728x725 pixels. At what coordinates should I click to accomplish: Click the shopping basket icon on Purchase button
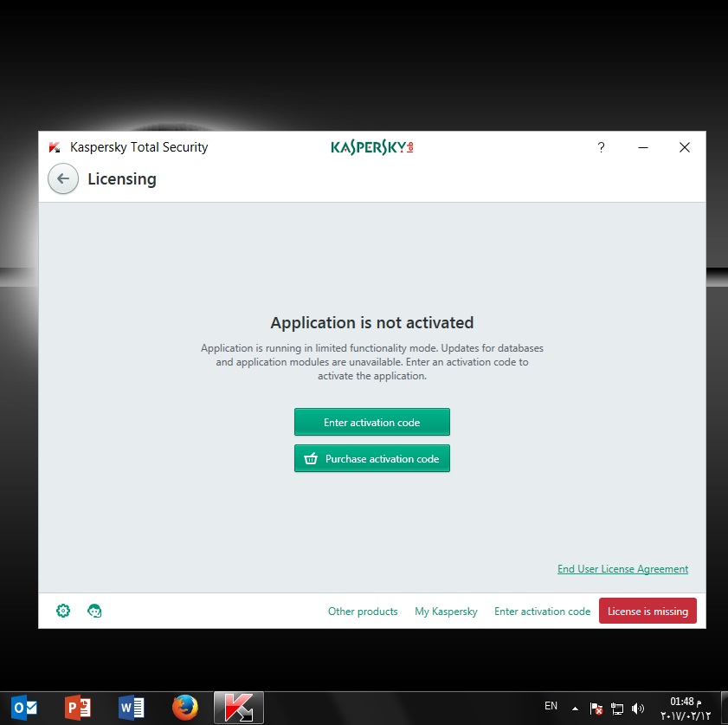click(311, 458)
